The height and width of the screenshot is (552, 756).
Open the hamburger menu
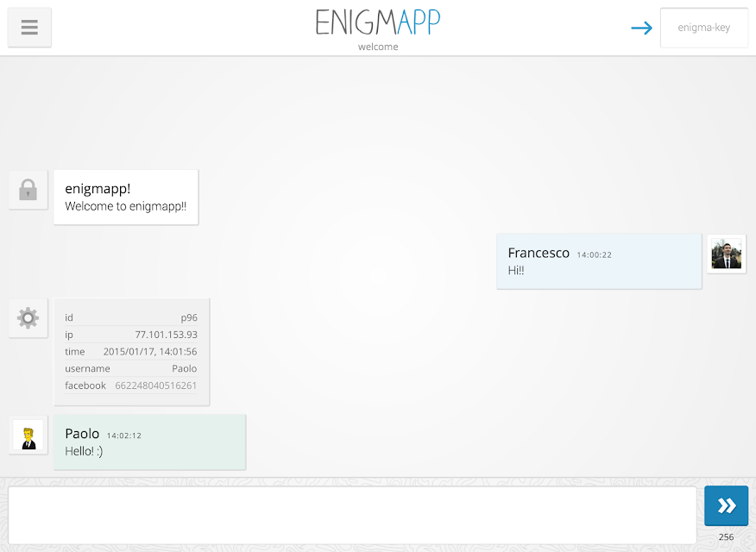coord(29,28)
